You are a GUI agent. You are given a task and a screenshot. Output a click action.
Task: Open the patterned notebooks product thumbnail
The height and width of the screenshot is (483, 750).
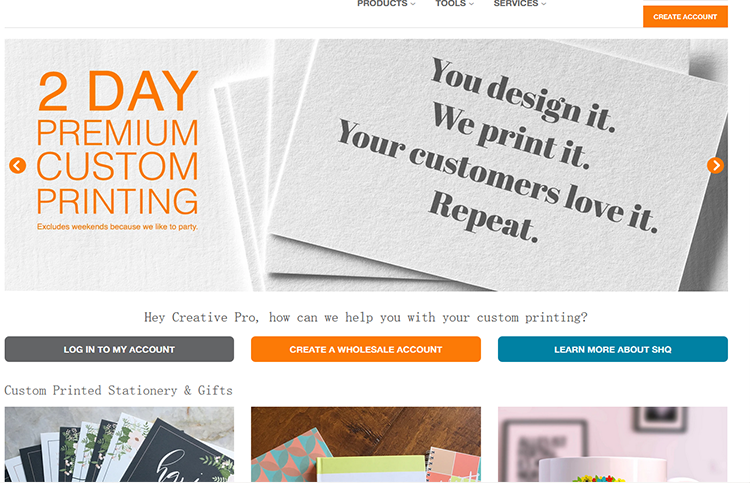tap(365, 444)
